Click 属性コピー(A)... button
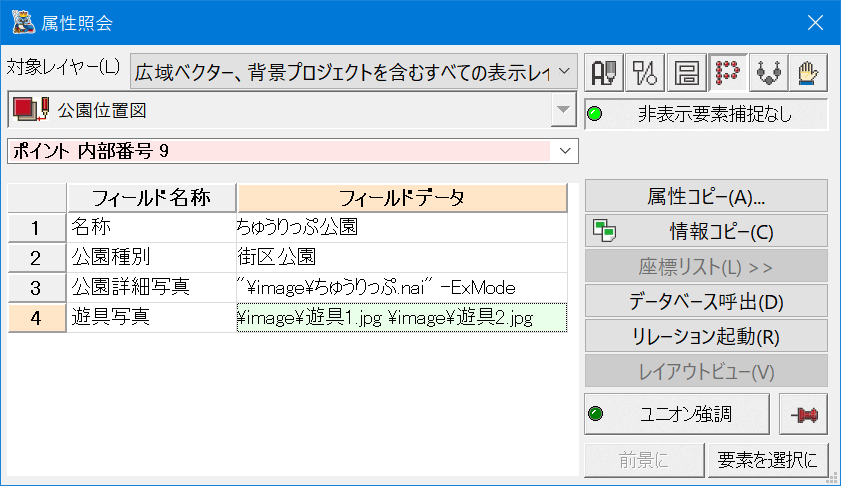 click(x=706, y=196)
